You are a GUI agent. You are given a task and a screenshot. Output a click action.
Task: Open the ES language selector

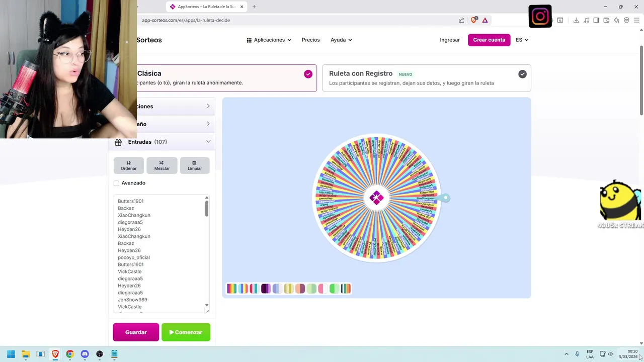pyautogui.click(x=522, y=40)
